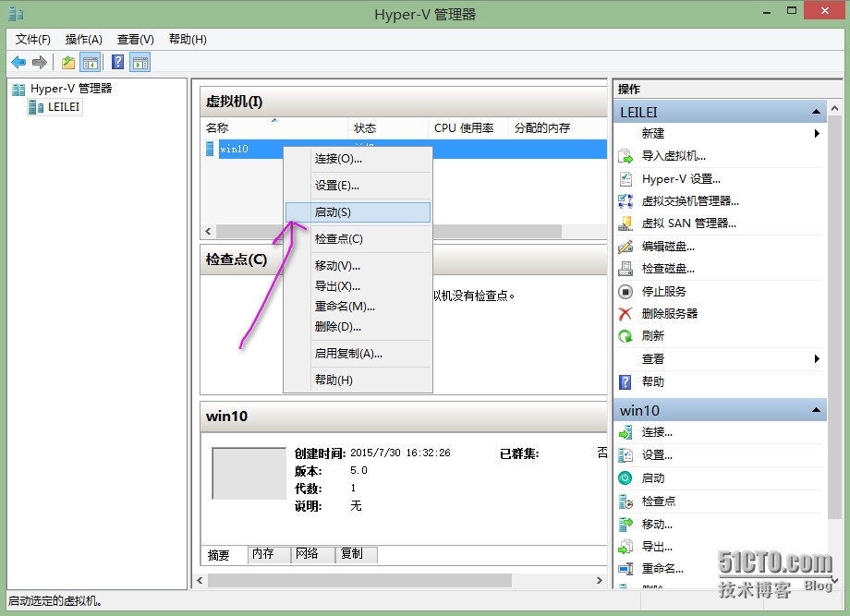This screenshot has width=850, height=616.
Task: Choose 连接(O)... from context menu
Action: click(x=358, y=159)
